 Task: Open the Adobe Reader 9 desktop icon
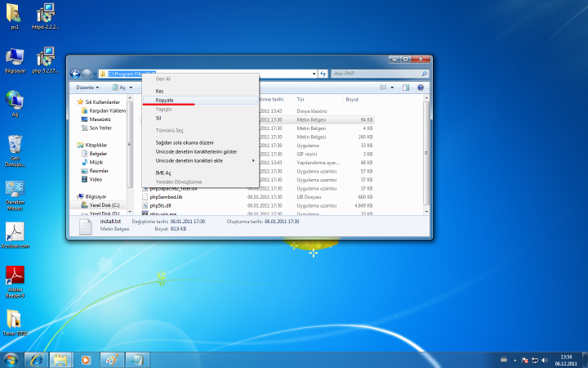pos(15,280)
